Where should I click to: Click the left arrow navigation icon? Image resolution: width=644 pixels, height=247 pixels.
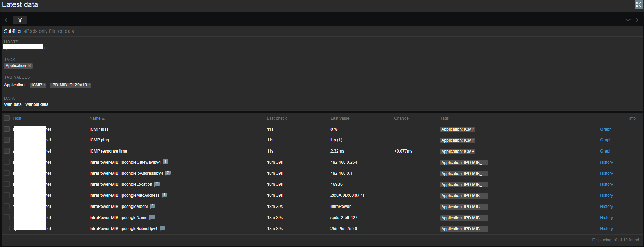click(6, 20)
